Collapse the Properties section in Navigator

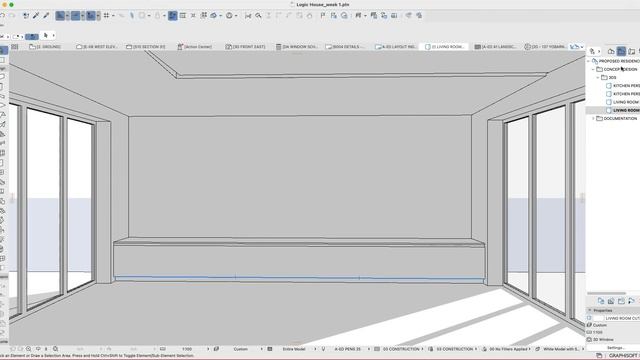[590, 310]
